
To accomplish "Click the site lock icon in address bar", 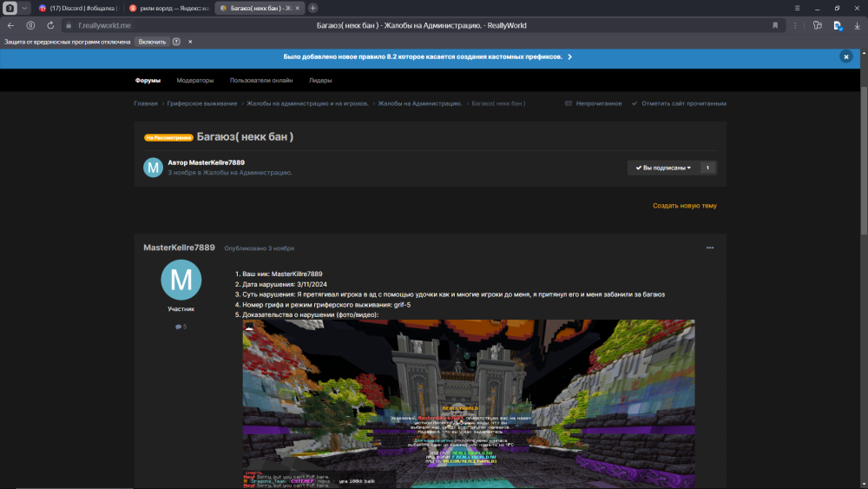I will point(69,25).
